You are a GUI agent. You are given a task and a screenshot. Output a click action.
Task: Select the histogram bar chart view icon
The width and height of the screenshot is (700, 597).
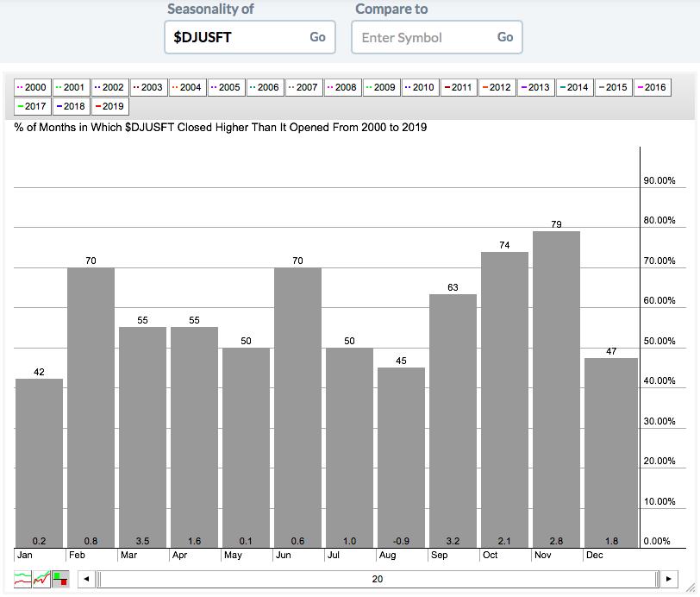click(60, 579)
